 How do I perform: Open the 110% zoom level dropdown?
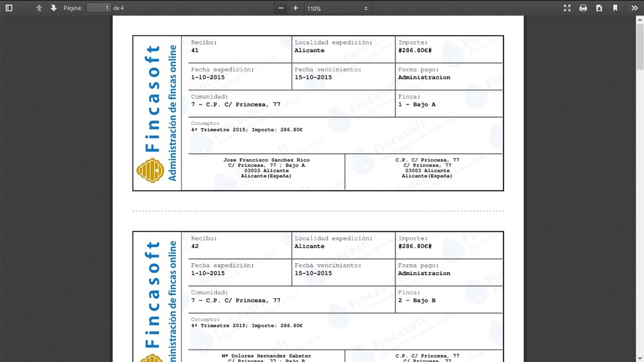[x=337, y=8]
